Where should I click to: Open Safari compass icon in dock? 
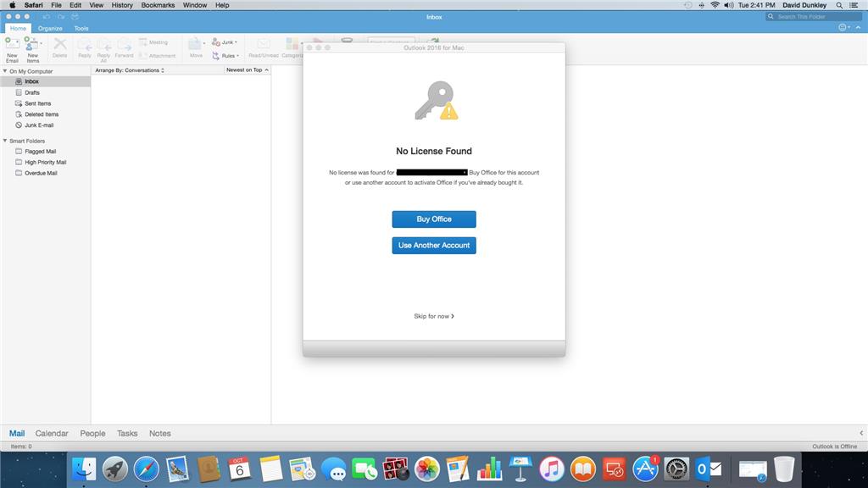pos(146,469)
